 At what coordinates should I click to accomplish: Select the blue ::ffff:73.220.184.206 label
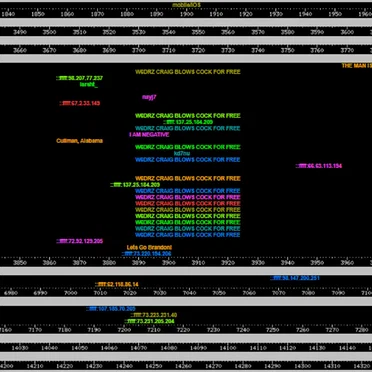coord(147,254)
